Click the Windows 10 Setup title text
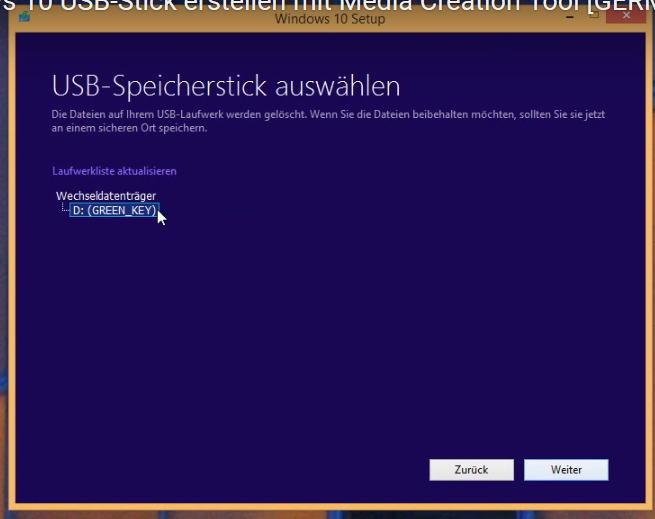The width and height of the screenshot is (655, 519). (x=330, y=19)
